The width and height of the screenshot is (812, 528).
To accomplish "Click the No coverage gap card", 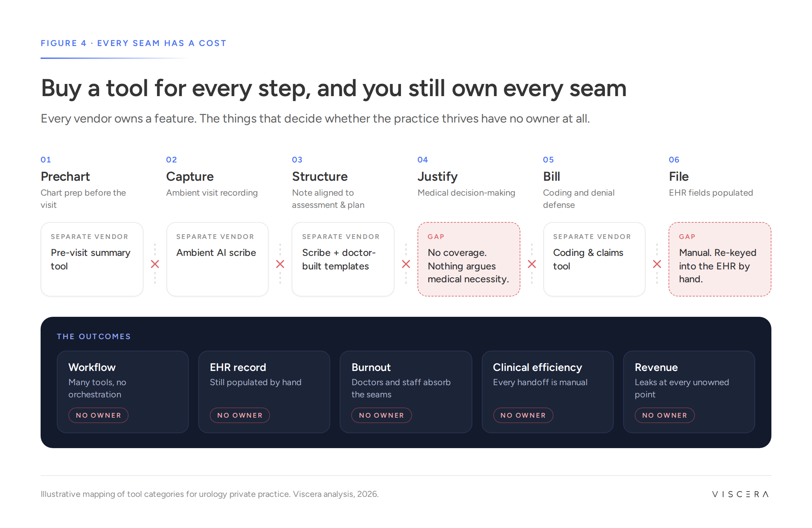I will [469, 259].
